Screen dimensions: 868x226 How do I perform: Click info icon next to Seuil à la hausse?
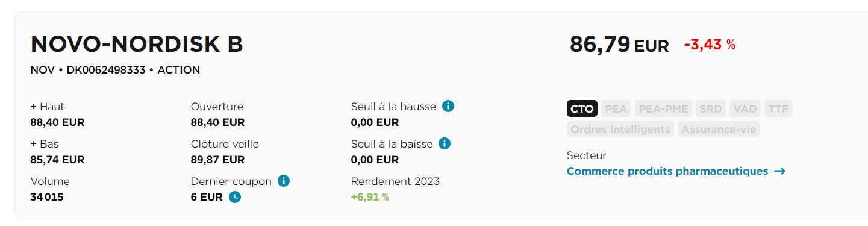(448, 106)
